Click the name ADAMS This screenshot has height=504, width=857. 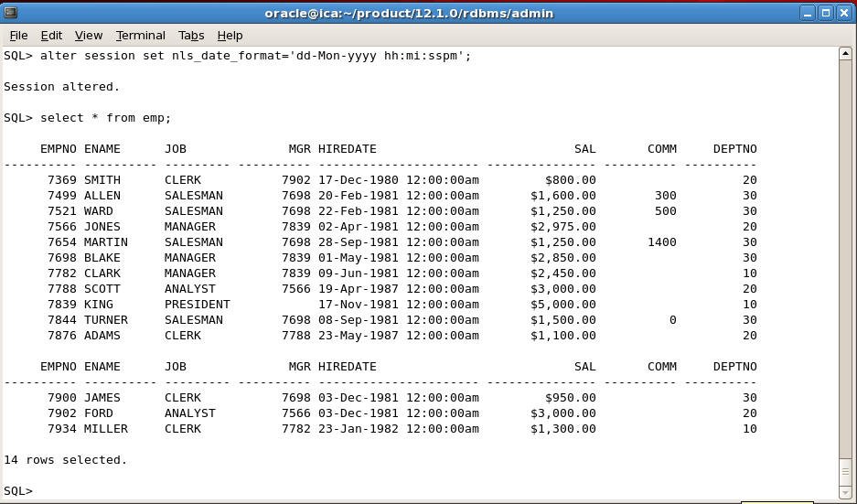(102, 336)
